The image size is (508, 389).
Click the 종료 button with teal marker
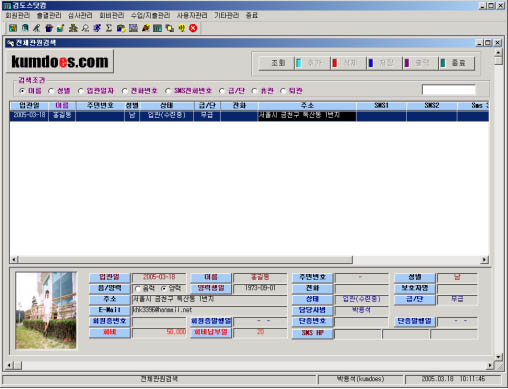(x=457, y=63)
